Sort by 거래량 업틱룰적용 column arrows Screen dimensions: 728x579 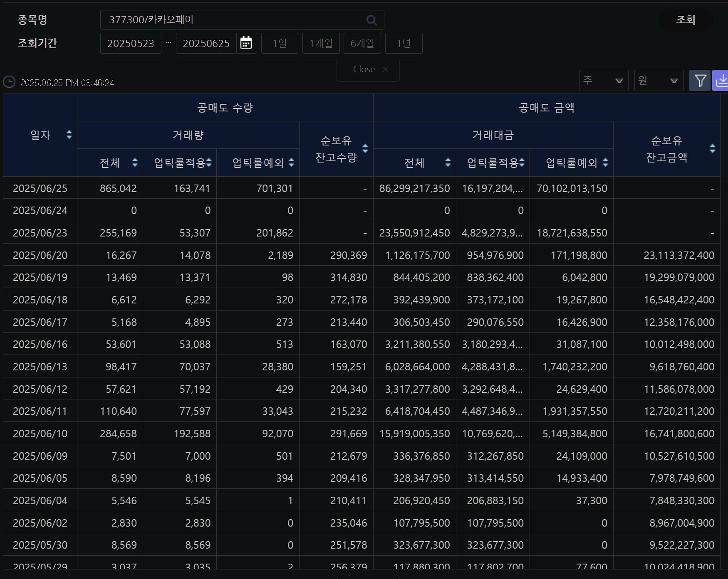209,163
